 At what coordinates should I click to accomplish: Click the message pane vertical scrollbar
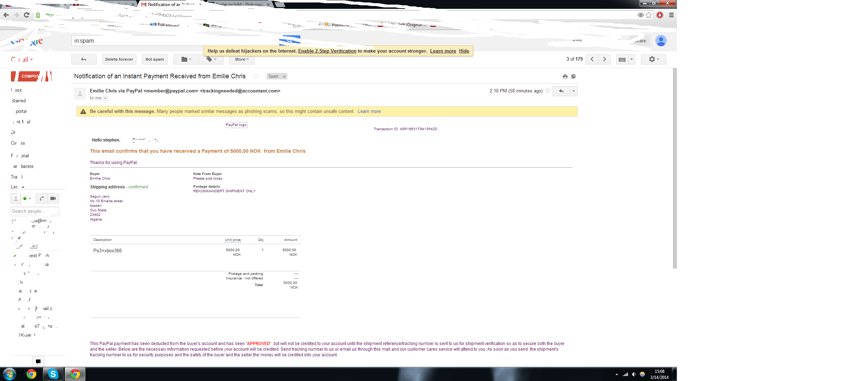(675, 168)
